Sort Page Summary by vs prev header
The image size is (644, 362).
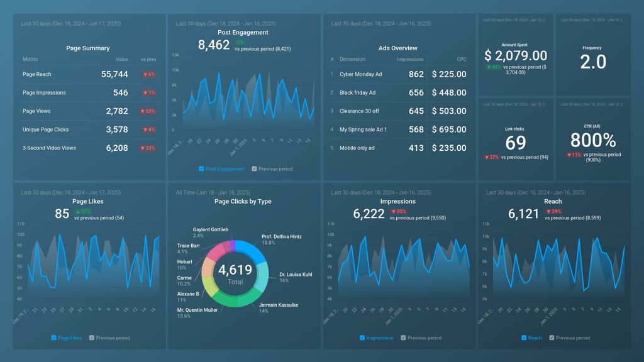pyautogui.click(x=148, y=59)
